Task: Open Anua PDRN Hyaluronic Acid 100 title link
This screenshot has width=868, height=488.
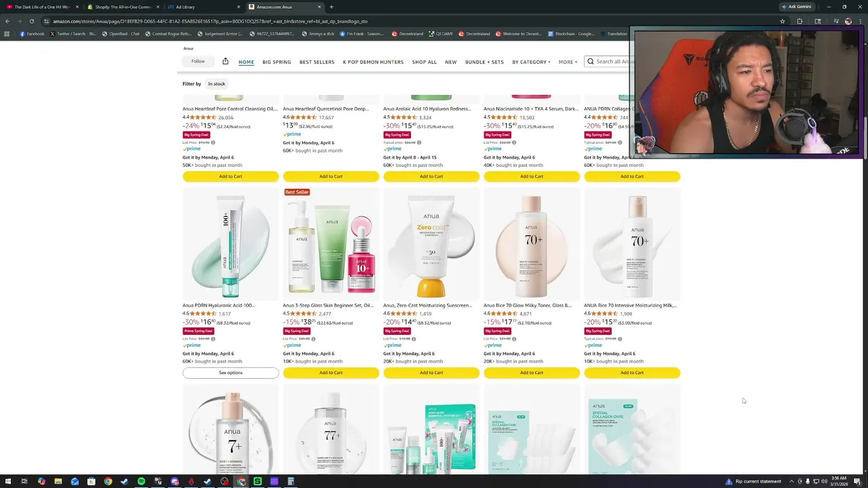Action: point(218,305)
